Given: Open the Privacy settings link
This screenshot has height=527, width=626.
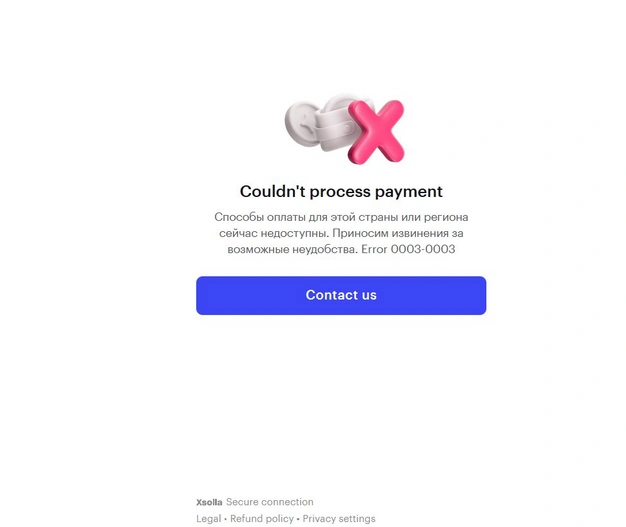Looking at the screenshot, I should 339,519.
